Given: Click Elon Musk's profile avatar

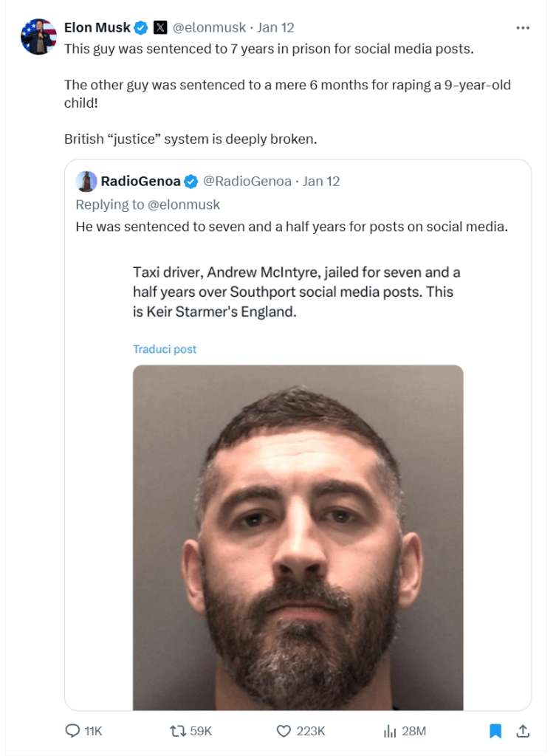Looking at the screenshot, I should tap(38, 37).
